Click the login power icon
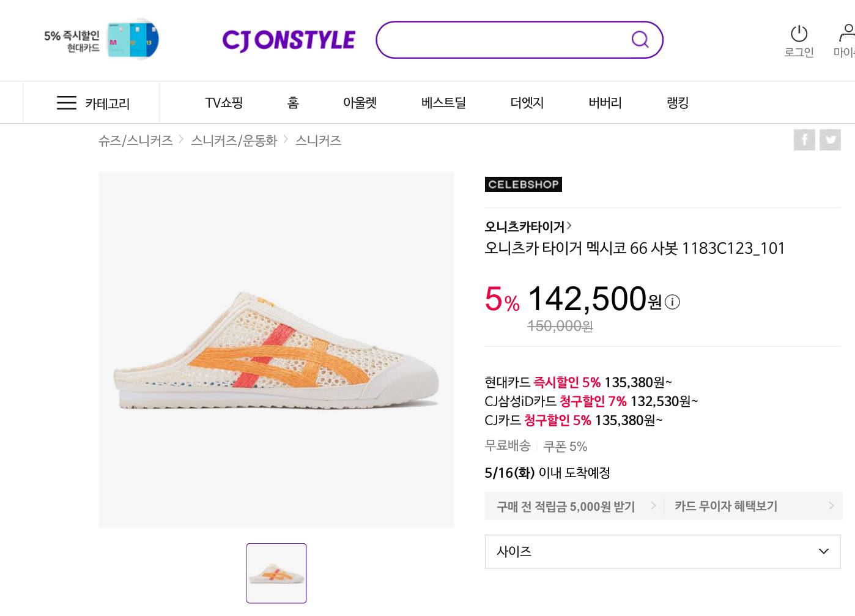Image resolution: width=855 pixels, height=616 pixels. point(799,34)
